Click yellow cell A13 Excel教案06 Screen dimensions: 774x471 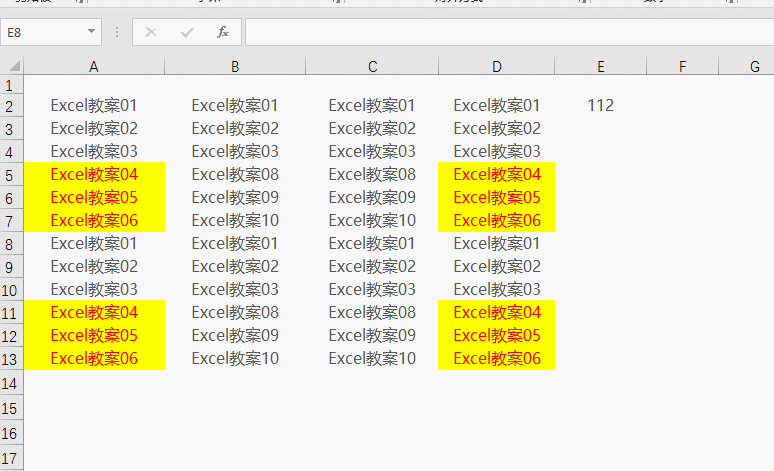point(94,358)
